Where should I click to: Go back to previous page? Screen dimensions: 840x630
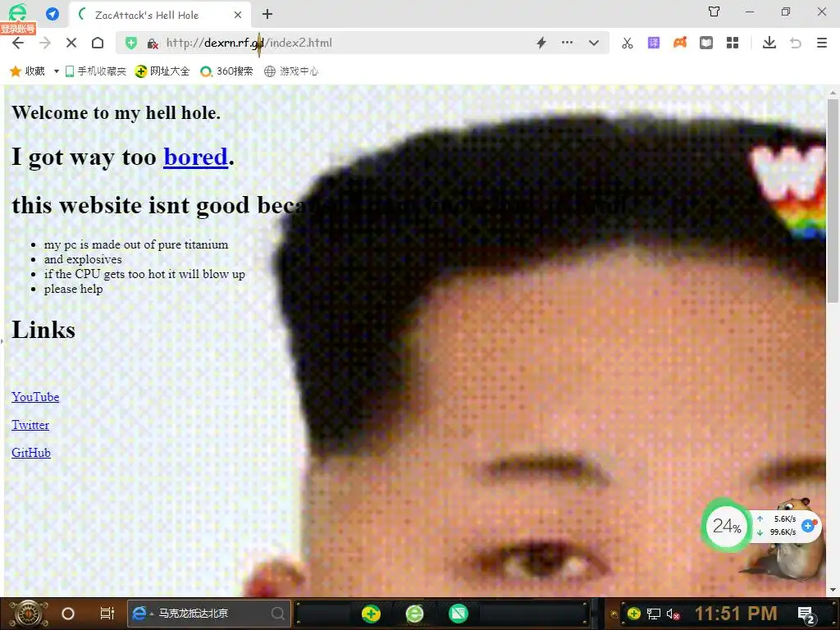point(18,43)
